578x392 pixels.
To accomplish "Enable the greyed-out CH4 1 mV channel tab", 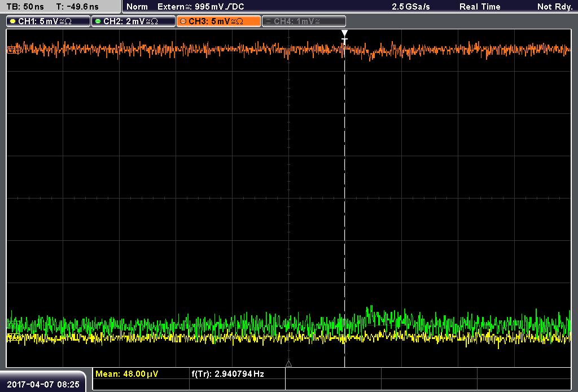I will click(304, 21).
